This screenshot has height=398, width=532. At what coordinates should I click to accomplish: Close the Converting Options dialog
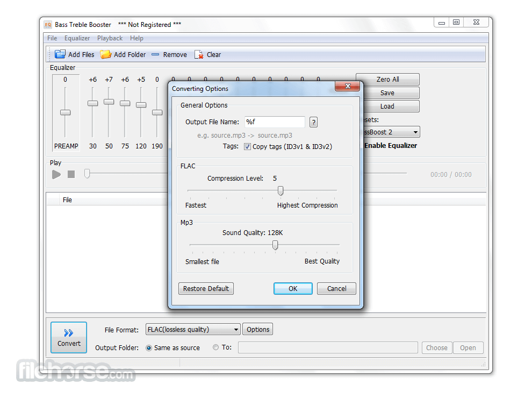[348, 86]
